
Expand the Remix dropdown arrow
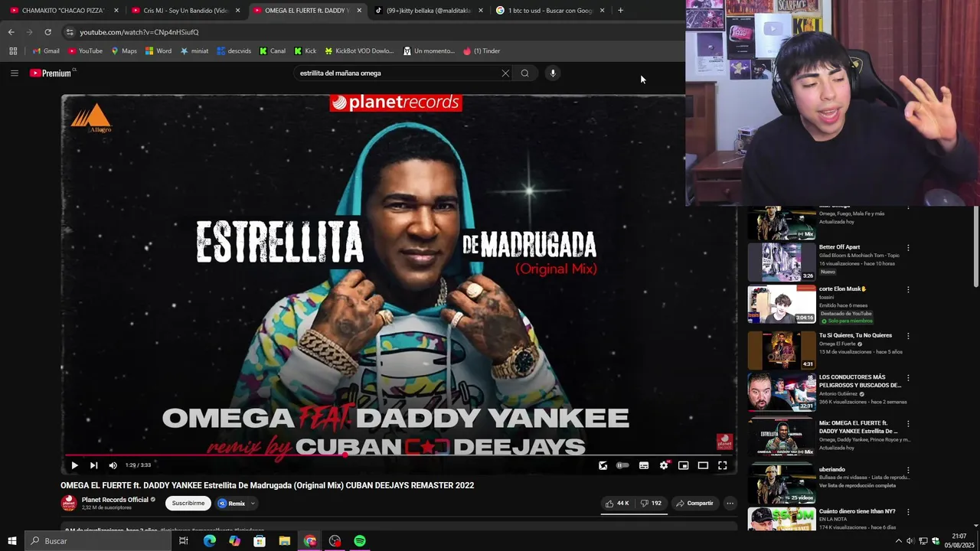coord(253,504)
